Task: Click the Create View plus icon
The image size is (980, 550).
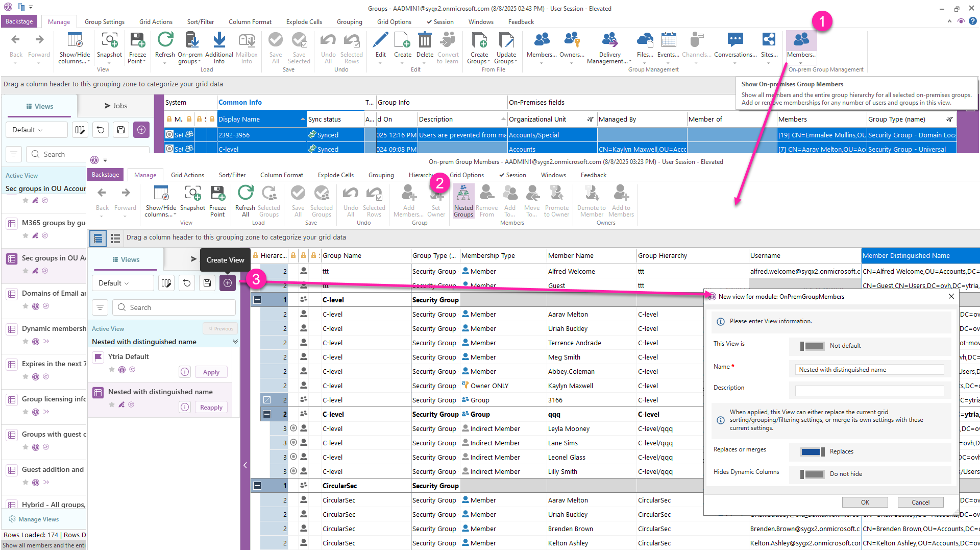Action: coord(228,283)
